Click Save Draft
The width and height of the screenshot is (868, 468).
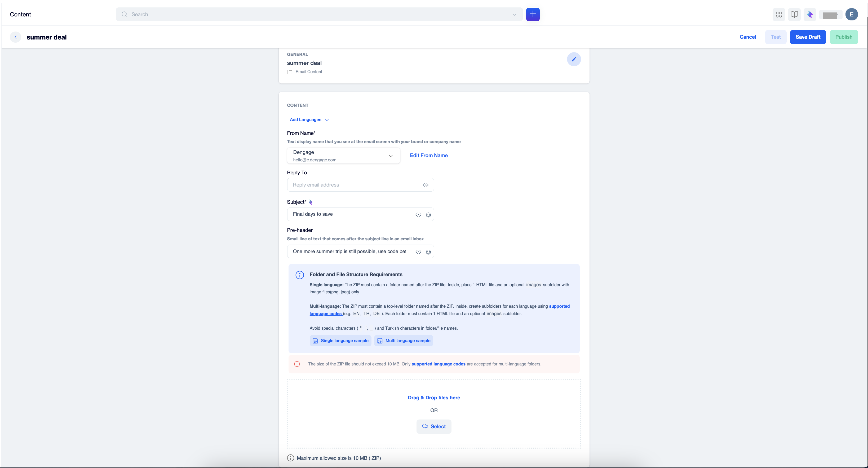[x=808, y=37]
